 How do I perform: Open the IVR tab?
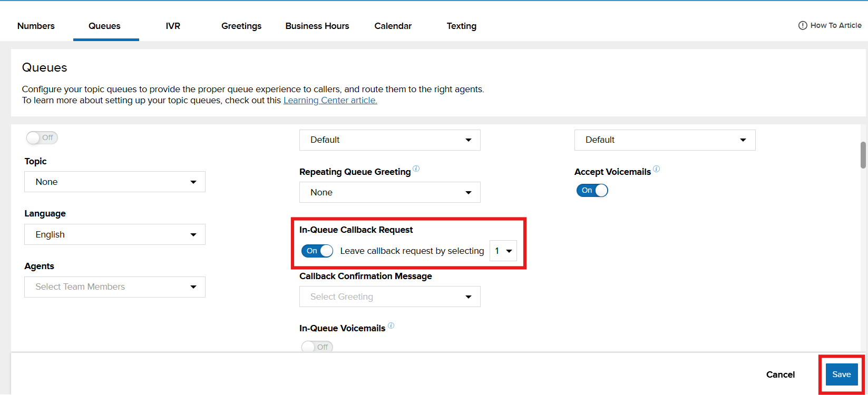(x=173, y=26)
